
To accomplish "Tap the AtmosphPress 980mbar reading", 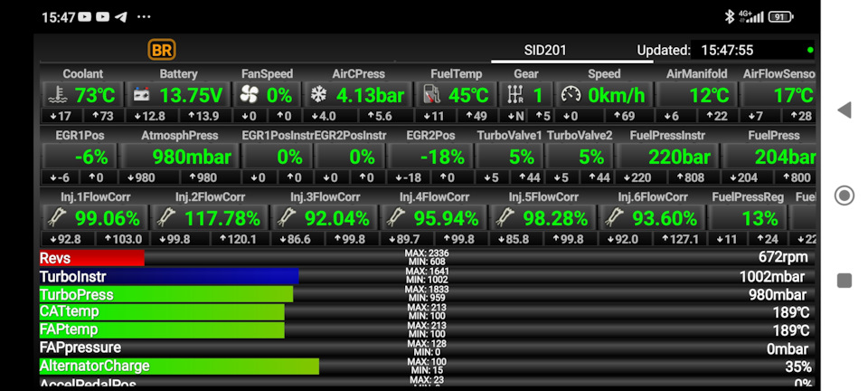I will [x=192, y=157].
